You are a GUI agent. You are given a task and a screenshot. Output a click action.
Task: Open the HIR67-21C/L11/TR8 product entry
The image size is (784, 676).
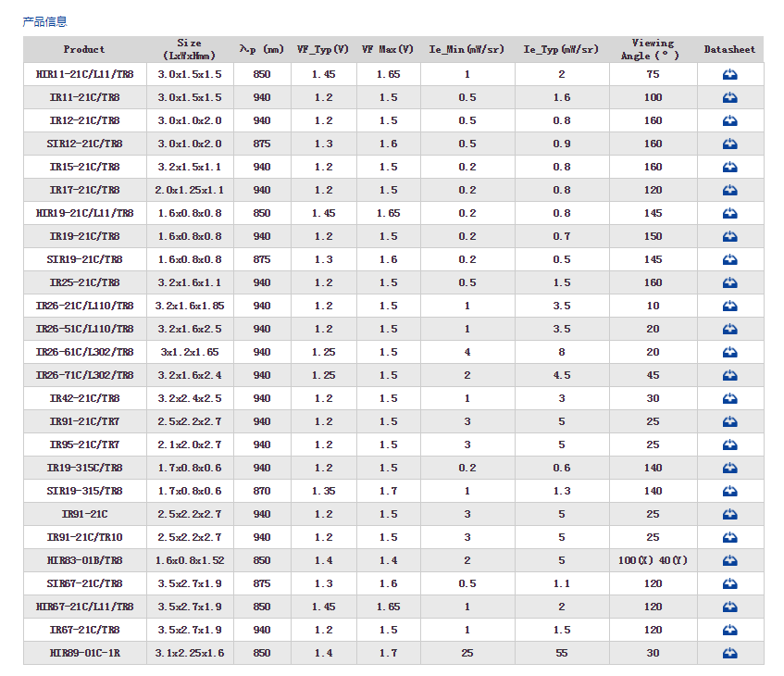tap(84, 607)
